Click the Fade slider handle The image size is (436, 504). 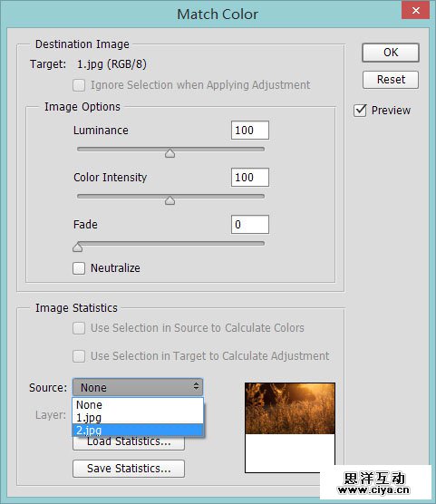click(77, 247)
